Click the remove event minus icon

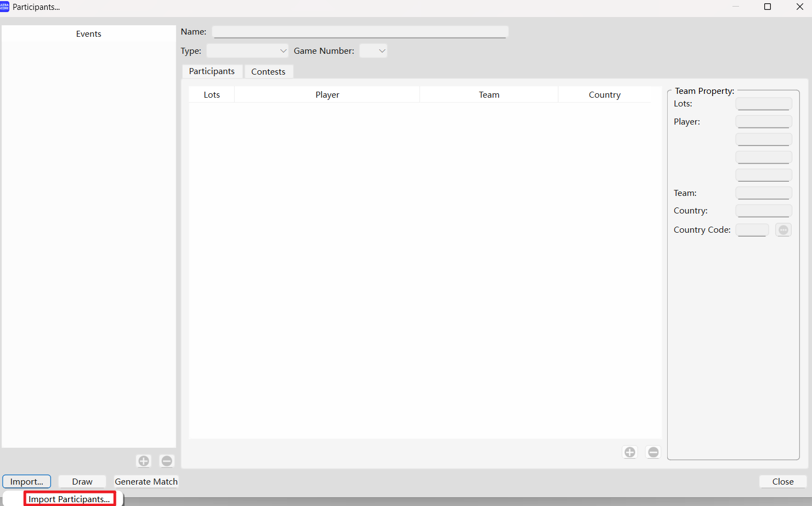tap(167, 461)
